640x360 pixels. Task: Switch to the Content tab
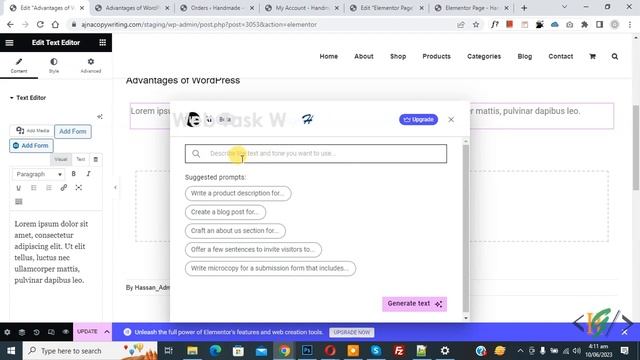pos(19,65)
